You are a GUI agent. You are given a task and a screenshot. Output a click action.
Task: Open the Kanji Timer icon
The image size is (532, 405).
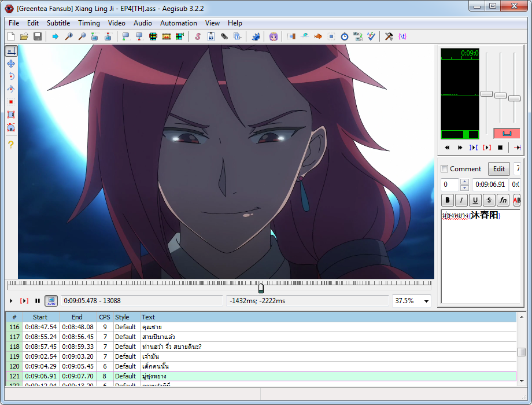[x=357, y=36]
